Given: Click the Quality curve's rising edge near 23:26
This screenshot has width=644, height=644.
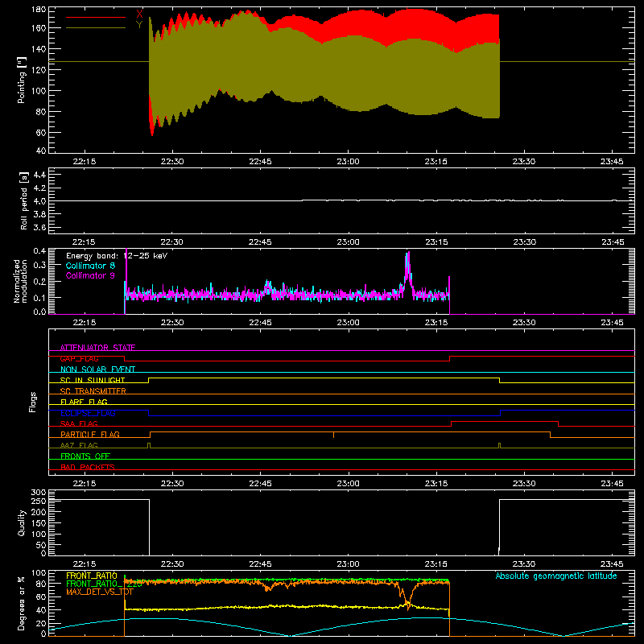Looking at the screenshot, I should [499, 527].
